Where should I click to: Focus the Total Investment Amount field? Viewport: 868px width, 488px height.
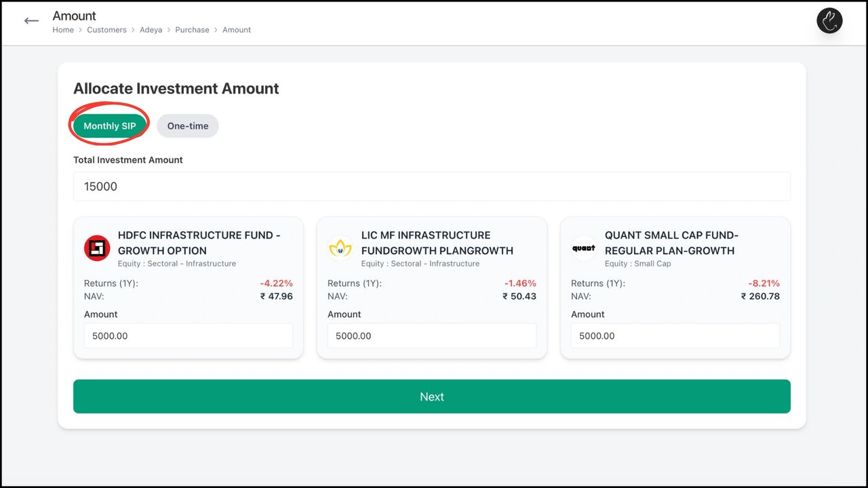pos(431,186)
